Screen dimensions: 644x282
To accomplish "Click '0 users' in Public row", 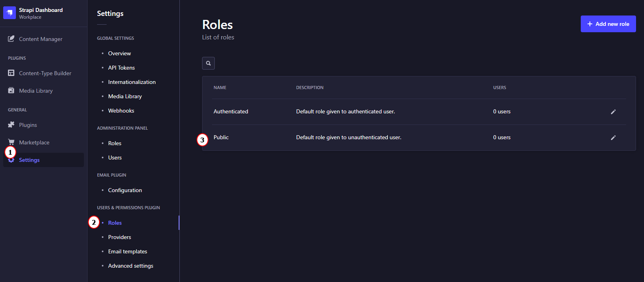I will point(502,137).
